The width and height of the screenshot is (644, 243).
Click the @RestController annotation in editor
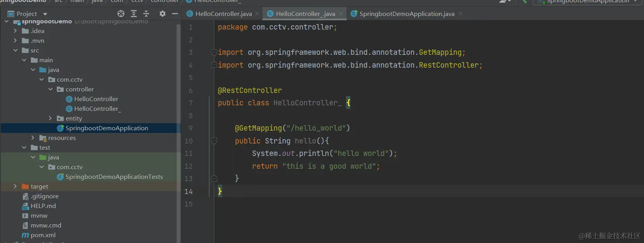tap(250, 90)
